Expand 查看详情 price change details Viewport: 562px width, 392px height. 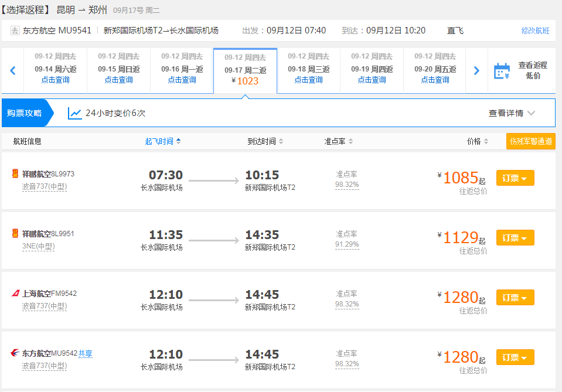click(512, 113)
